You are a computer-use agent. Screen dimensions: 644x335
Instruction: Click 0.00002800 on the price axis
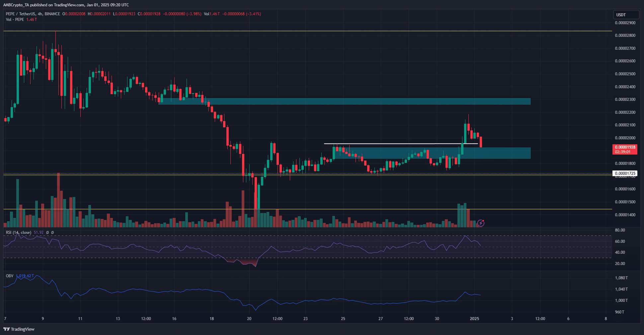pos(625,35)
